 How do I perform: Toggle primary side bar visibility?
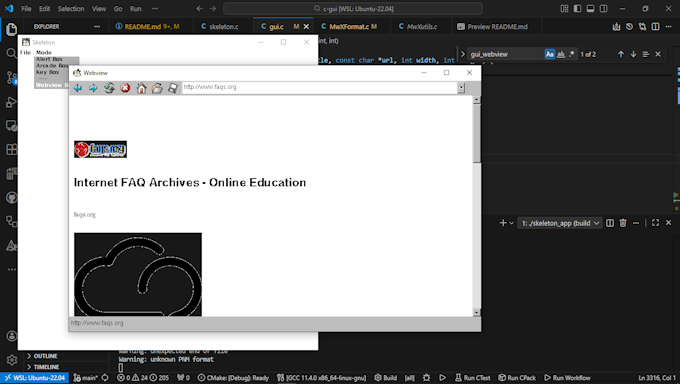(x=577, y=9)
